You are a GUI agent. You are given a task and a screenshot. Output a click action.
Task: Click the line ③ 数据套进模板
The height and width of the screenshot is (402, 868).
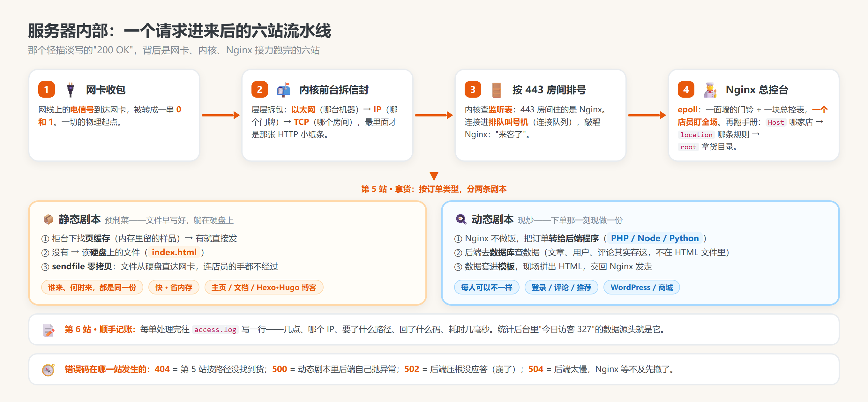[553, 266]
